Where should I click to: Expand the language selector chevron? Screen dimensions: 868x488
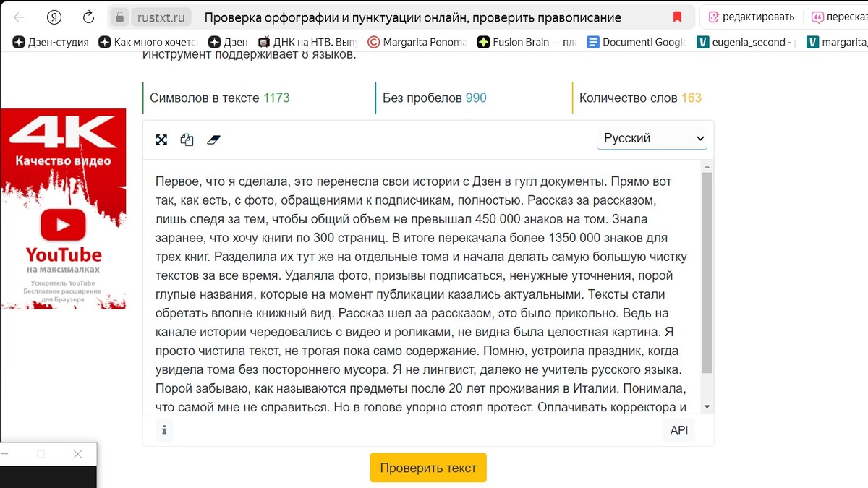(x=699, y=137)
